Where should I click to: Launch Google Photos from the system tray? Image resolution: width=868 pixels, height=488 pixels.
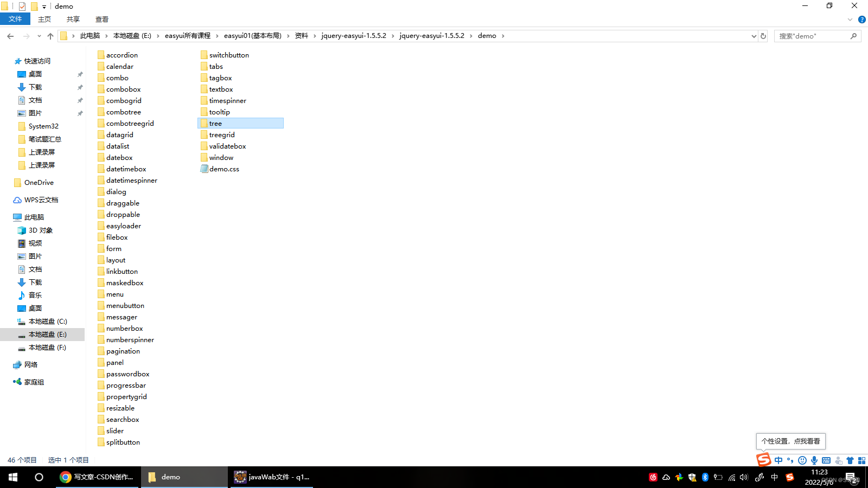[678, 477]
